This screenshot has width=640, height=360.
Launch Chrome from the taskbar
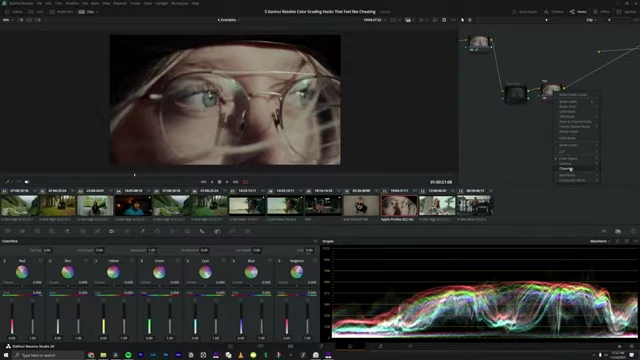click(91, 355)
